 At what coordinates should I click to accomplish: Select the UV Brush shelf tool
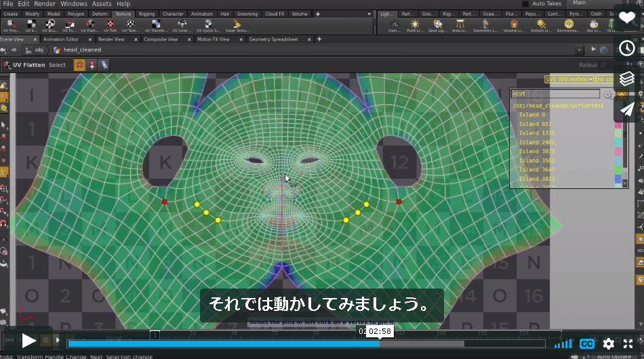50,26
